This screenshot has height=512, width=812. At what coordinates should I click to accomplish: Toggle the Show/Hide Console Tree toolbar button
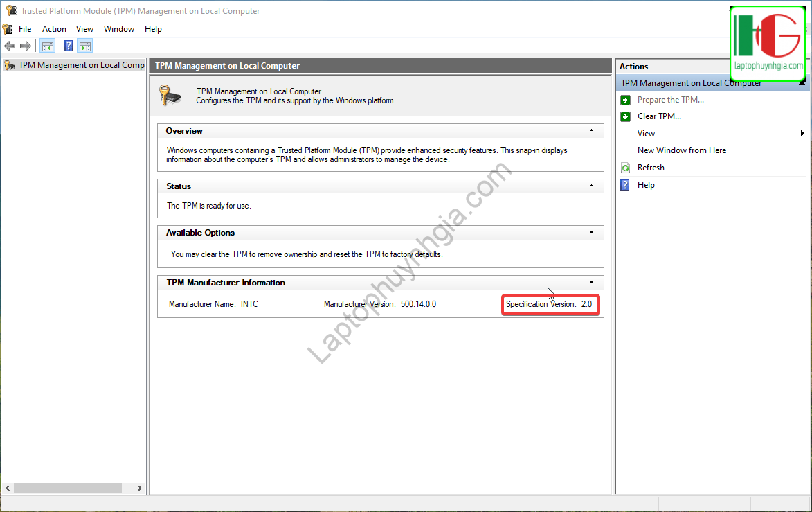click(47, 46)
